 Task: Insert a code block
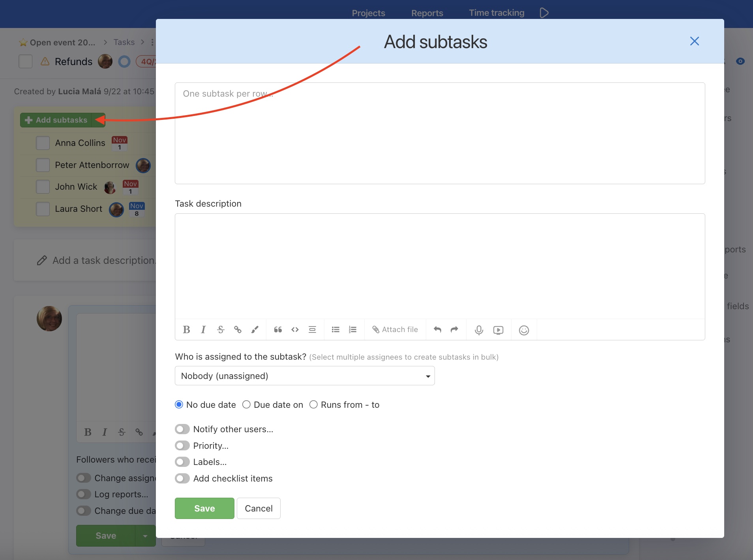click(x=294, y=329)
